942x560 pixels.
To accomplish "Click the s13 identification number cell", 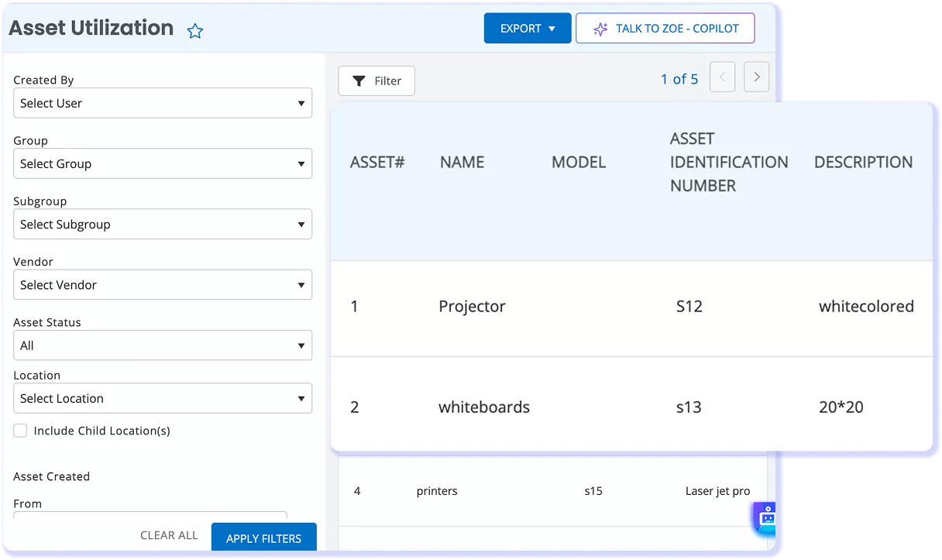I will [689, 407].
